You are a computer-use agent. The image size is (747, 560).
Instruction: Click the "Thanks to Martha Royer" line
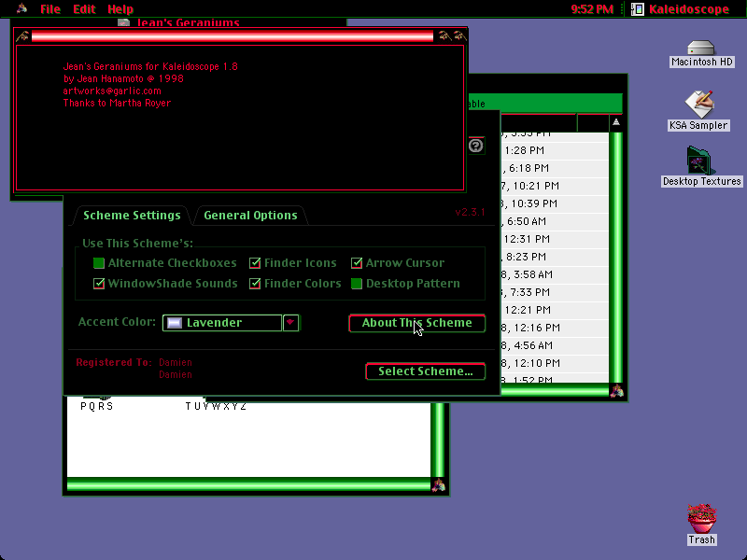click(x=117, y=103)
